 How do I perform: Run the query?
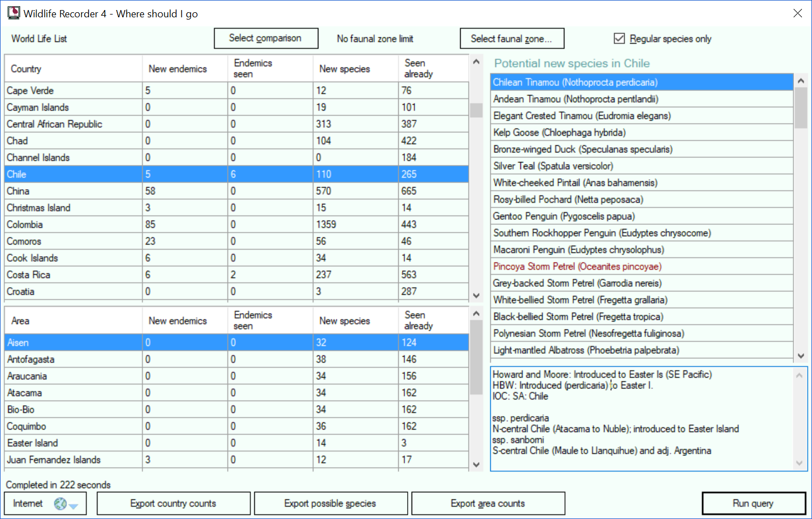click(753, 503)
